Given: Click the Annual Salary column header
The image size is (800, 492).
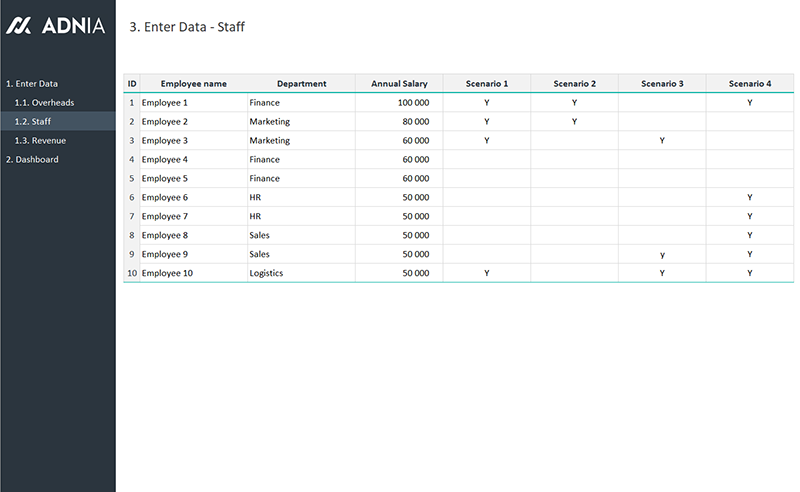Looking at the screenshot, I should (399, 84).
